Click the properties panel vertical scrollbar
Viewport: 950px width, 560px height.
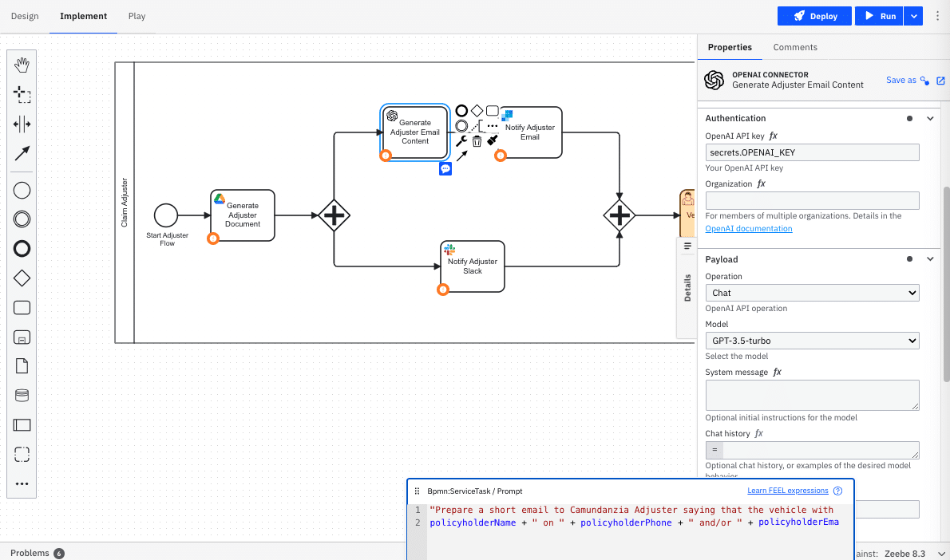pos(946,285)
